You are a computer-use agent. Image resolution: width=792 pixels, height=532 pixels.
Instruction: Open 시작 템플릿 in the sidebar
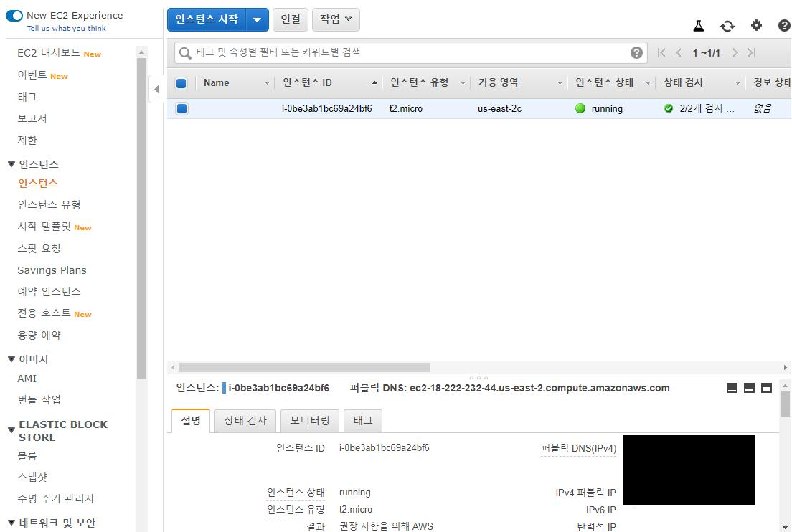click(44, 227)
